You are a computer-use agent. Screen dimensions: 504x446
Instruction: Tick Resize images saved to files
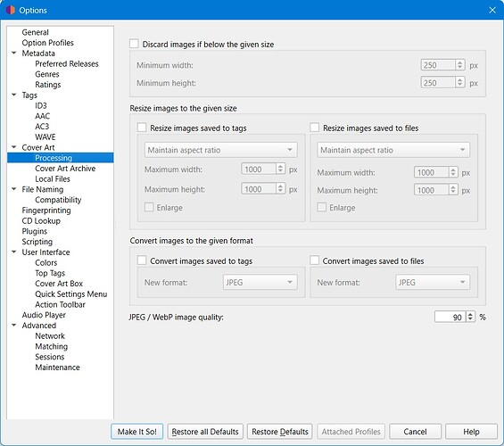pos(314,128)
